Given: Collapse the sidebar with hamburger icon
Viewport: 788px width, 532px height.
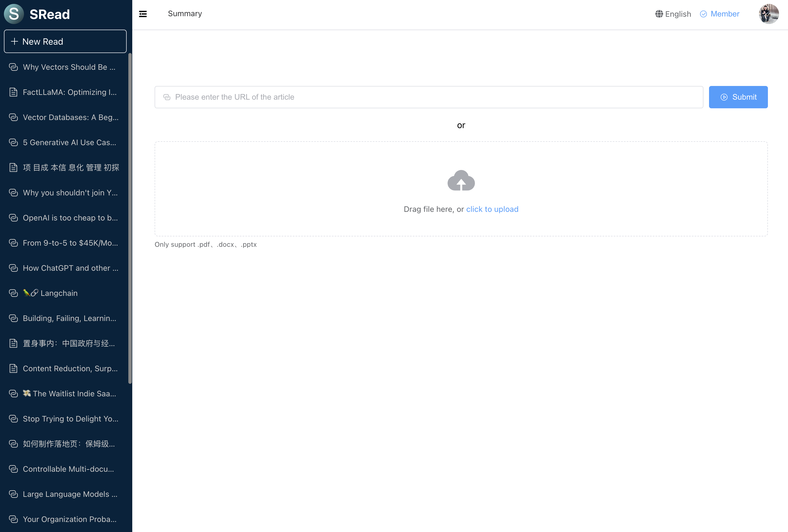Looking at the screenshot, I should coord(143,14).
